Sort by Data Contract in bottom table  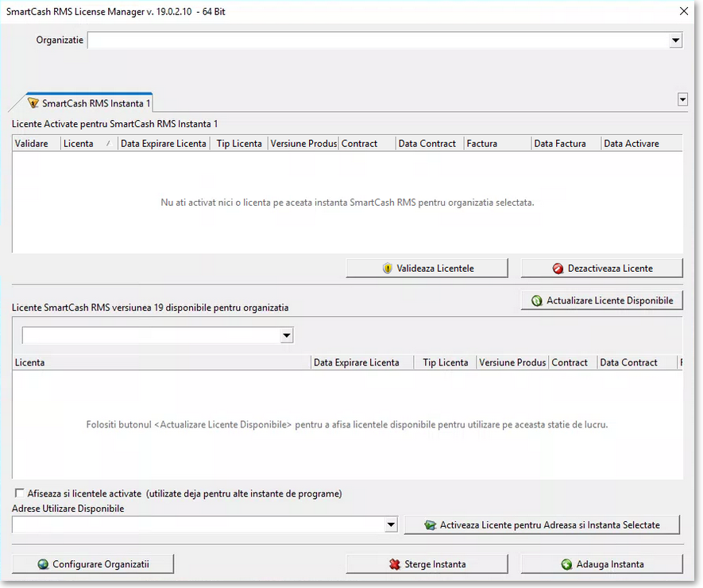click(x=637, y=362)
